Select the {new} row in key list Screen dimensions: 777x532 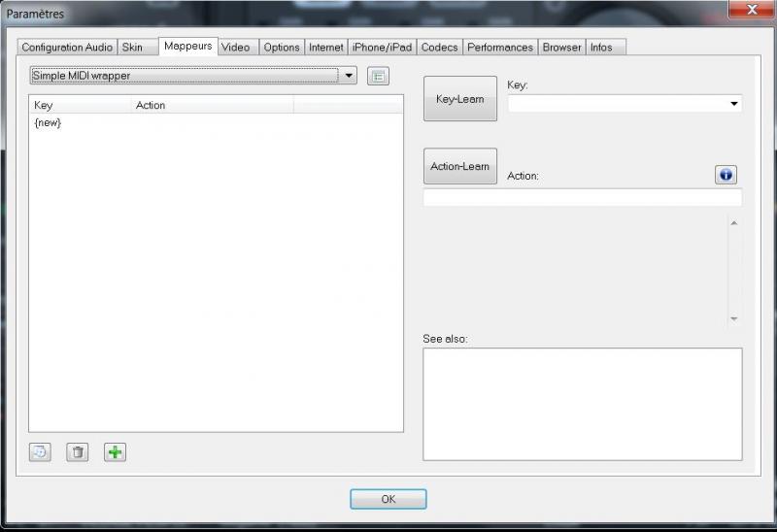point(216,122)
